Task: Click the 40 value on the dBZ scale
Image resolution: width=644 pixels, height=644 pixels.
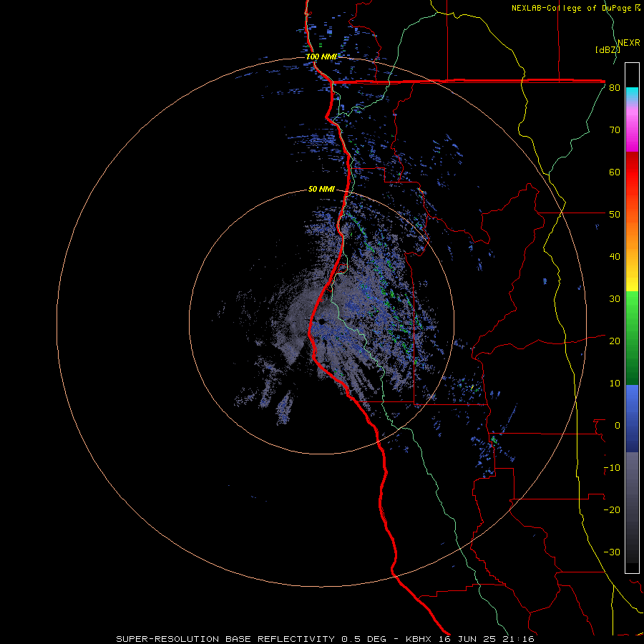Action: click(615, 257)
